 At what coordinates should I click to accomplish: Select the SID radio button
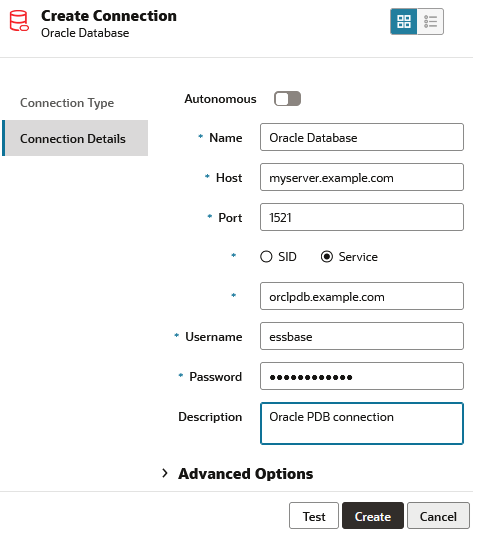[x=266, y=257]
